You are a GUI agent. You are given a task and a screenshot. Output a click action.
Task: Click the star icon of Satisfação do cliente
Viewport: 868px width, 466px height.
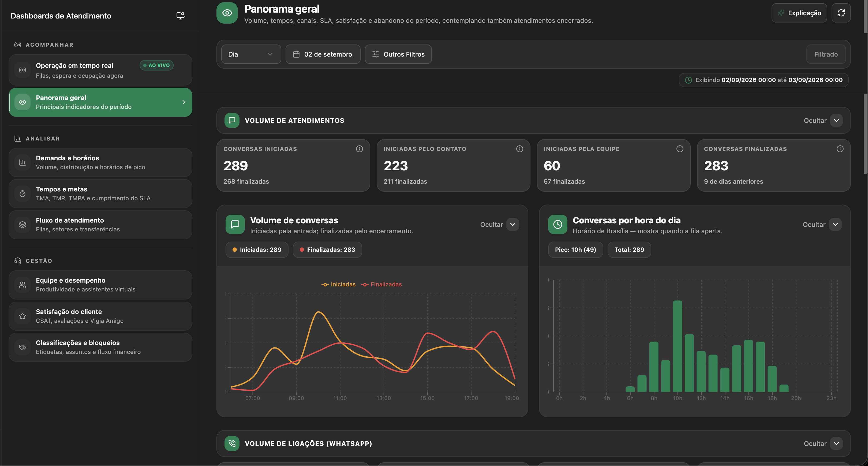(x=23, y=316)
